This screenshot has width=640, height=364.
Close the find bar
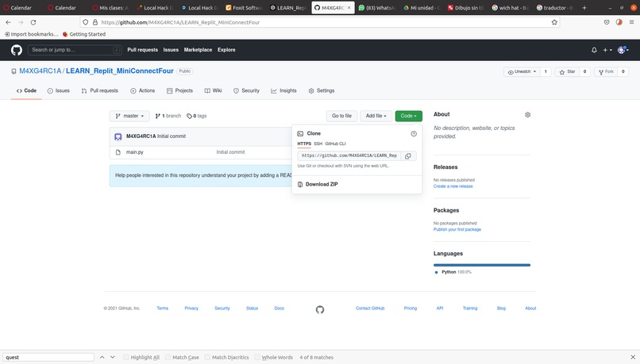tap(633, 357)
